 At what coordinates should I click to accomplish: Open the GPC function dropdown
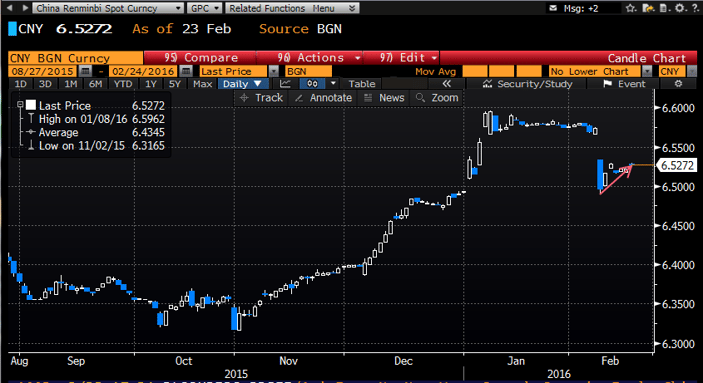[204, 8]
